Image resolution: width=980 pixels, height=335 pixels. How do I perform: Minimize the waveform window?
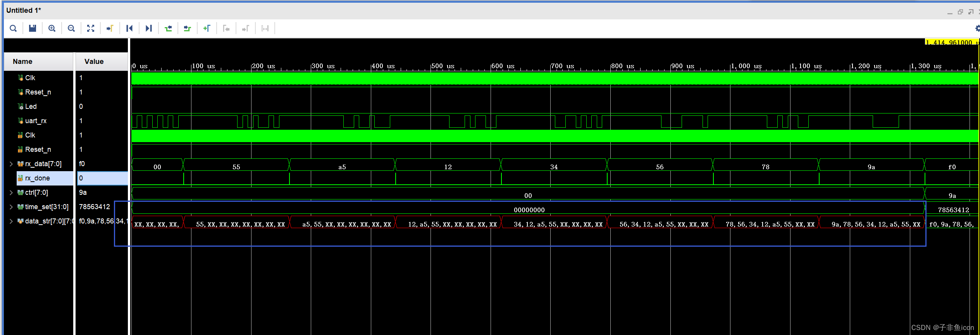pyautogui.click(x=950, y=13)
